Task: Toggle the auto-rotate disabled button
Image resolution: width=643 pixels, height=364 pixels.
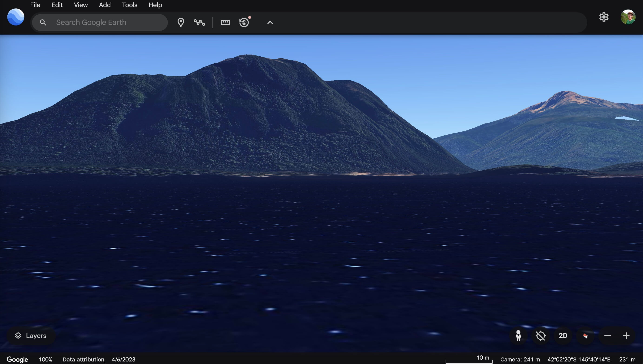Action: [541, 335]
